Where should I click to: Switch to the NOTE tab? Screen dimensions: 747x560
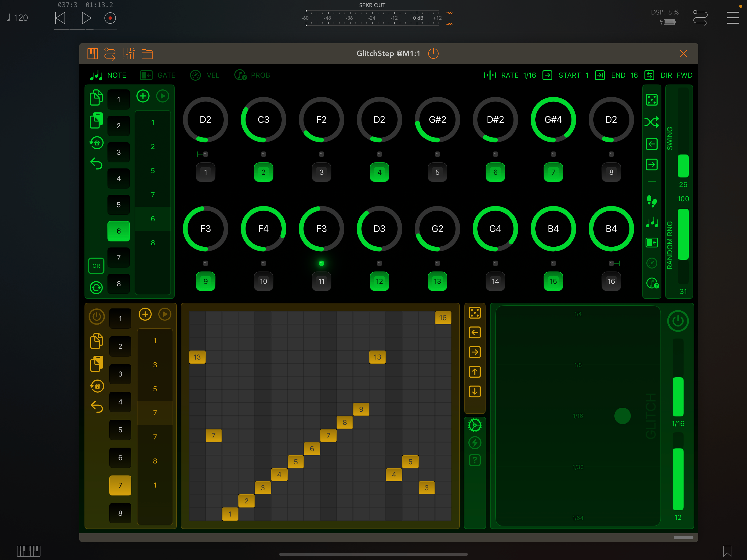(108, 75)
